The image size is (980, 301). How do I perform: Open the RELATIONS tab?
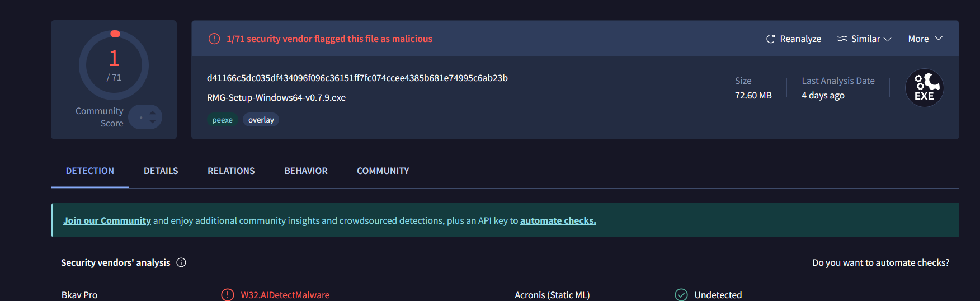click(231, 171)
